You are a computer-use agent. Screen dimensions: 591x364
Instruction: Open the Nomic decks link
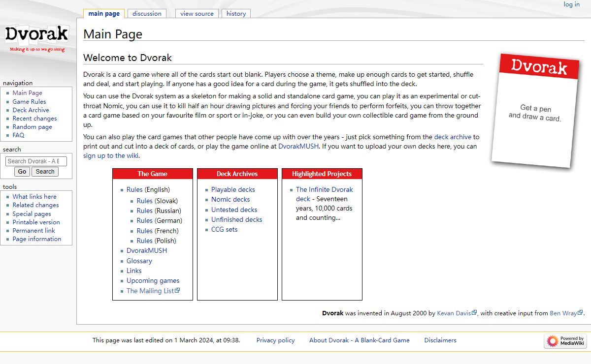tap(230, 200)
